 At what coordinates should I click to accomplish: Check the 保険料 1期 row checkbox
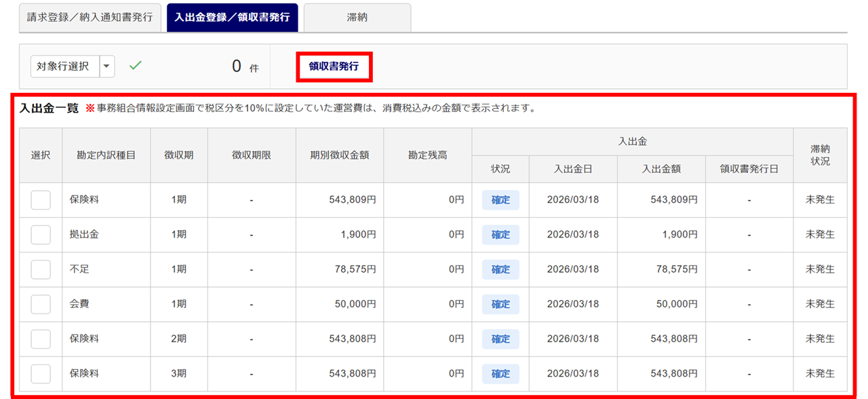coord(41,200)
